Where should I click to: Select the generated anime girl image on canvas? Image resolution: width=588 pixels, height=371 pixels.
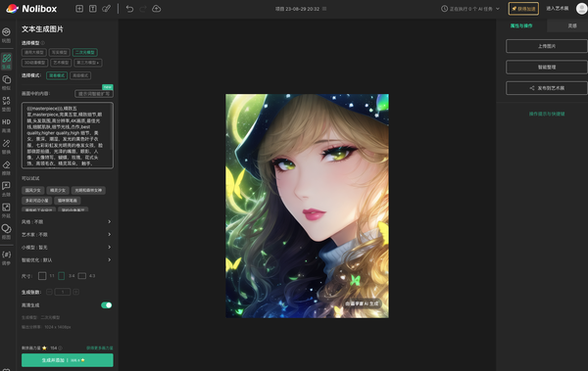point(307,206)
